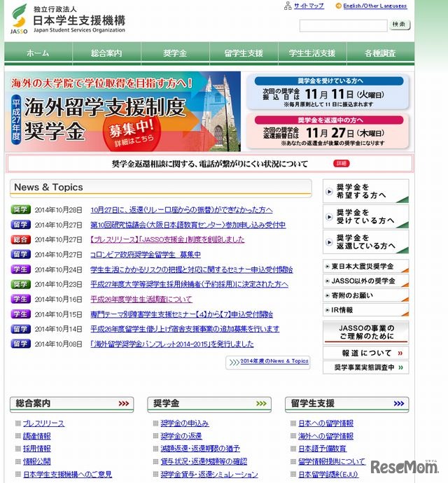Click the globe icon beside English link
Screen dimensions: 448x483
click(x=338, y=6)
